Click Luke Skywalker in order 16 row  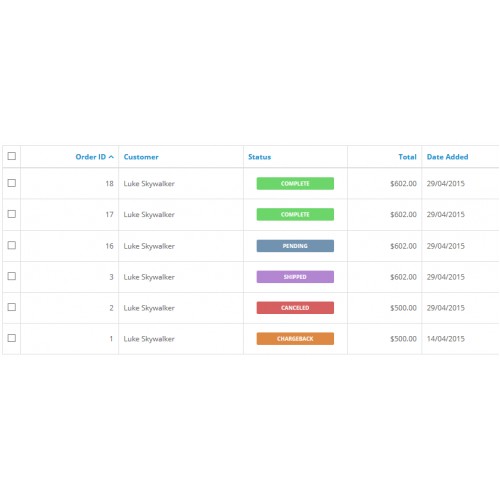(149, 246)
